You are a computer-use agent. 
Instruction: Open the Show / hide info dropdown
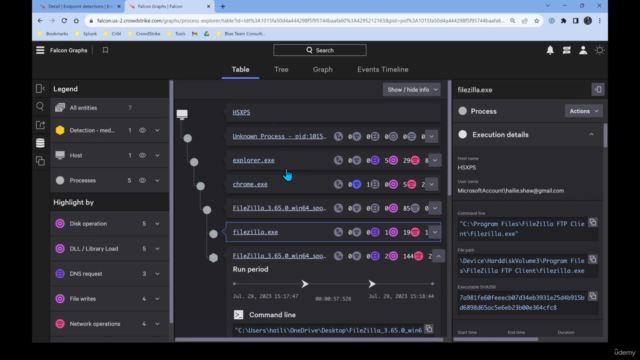[x=411, y=89]
